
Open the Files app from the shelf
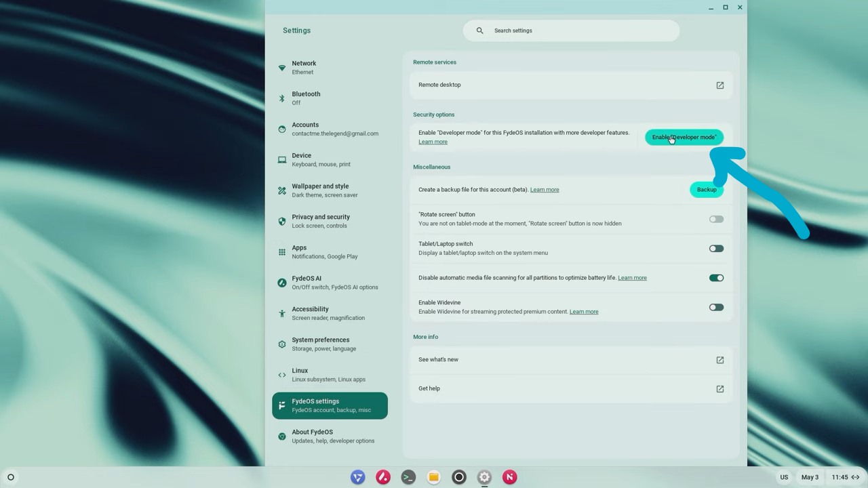[434, 477]
